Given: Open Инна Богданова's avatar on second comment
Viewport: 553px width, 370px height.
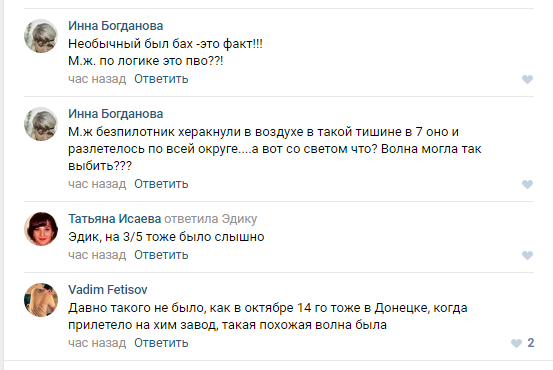Looking at the screenshot, I should [x=41, y=124].
